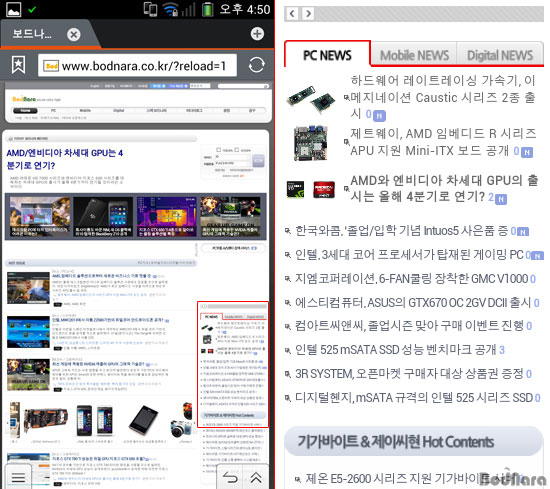The image size is (550, 489).
Task: Open 3R SYSTEM 오픈마켓 상품권 article
Action: pos(409,374)
